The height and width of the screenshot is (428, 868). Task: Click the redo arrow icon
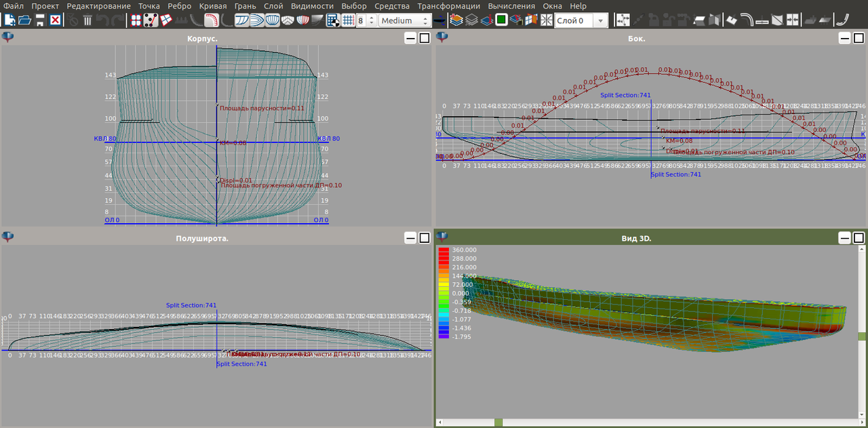[118, 20]
